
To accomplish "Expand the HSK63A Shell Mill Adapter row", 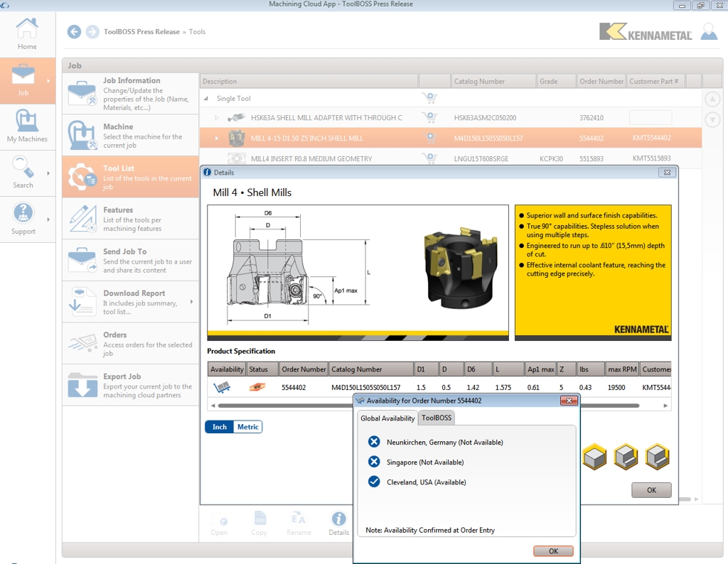I will click(x=216, y=118).
